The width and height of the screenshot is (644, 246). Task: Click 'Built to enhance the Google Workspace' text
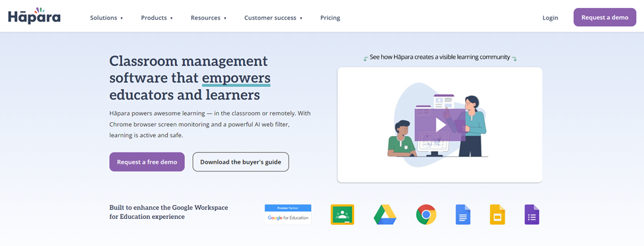click(x=169, y=212)
